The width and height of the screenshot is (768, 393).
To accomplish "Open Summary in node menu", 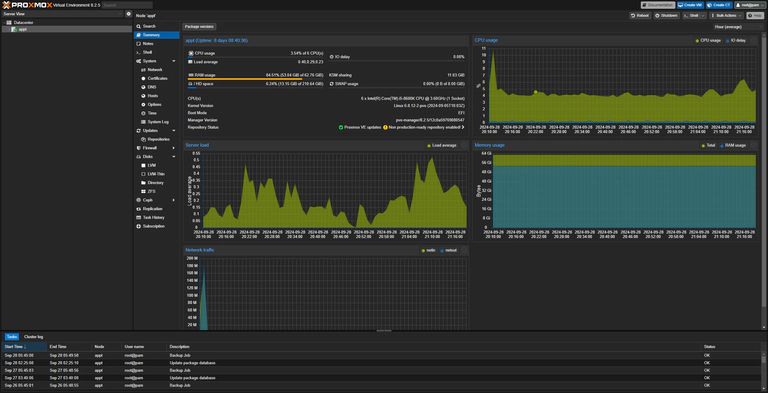I will point(157,35).
